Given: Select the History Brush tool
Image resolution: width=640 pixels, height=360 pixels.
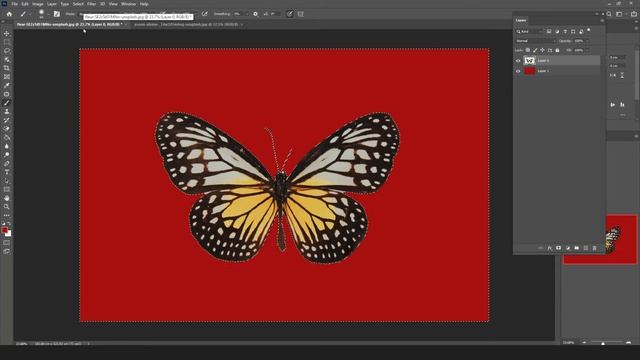Looking at the screenshot, I should click(x=7, y=120).
